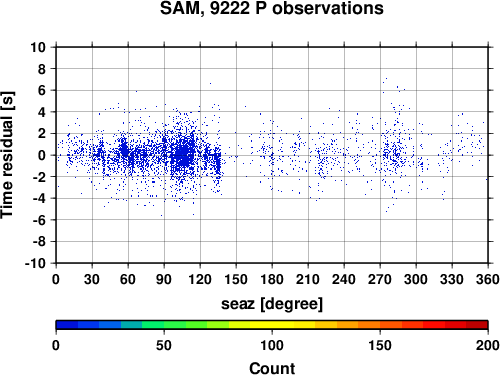Select the dark blue segment of colorbar
The width and height of the screenshot is (500, 375).
pos(67,325)
